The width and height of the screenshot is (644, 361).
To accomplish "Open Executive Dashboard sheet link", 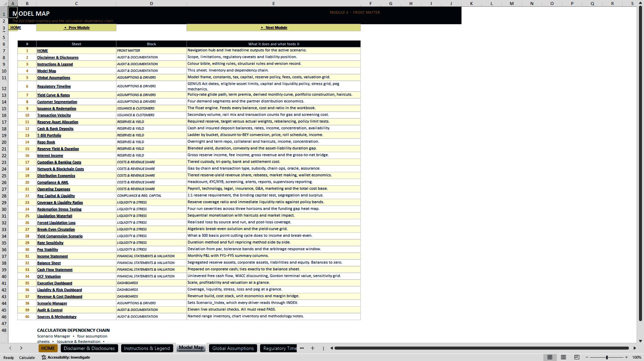I will coord(55,283).
